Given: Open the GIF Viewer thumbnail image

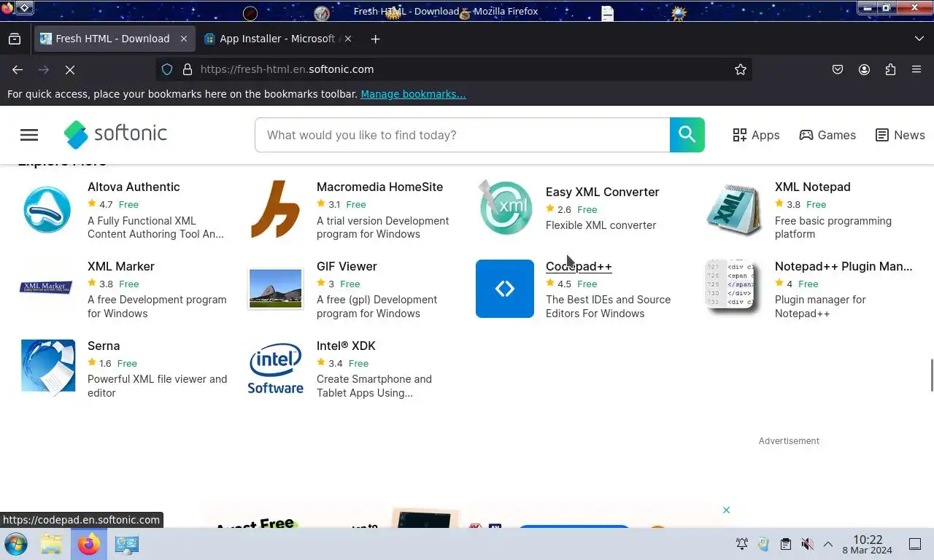Looking at the screenshot, I should (x=275, y=289).
